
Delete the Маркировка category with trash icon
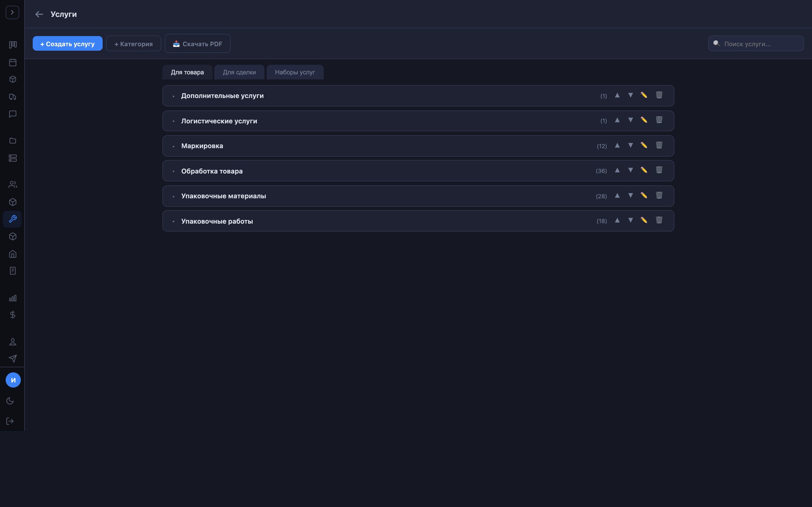tap(659, 145)
